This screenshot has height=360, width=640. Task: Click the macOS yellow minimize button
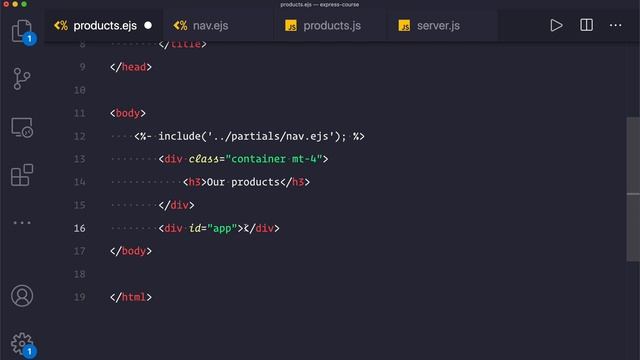[x=15, y=4]
